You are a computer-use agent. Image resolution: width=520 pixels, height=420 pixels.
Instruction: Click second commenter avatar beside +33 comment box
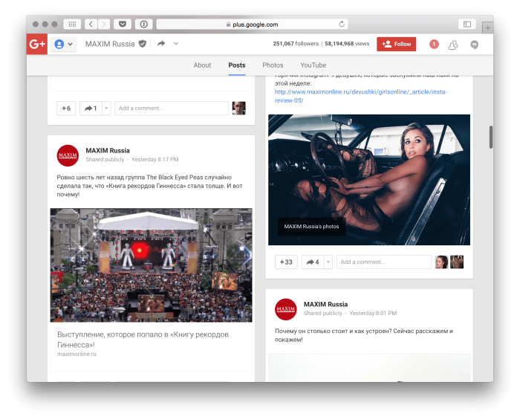pos(457,262)
